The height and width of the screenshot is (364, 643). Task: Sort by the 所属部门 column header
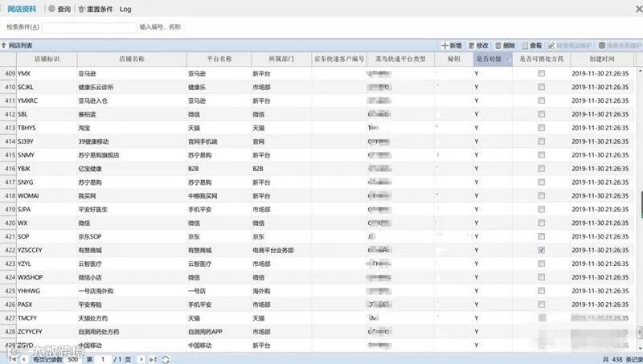click(281, 59)
